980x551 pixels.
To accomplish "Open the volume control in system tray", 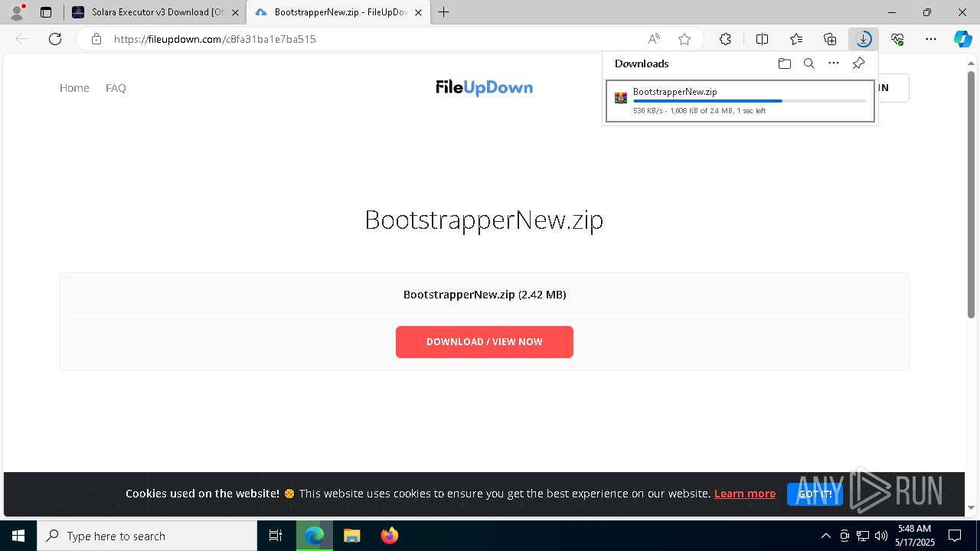I will click(880, 536).
